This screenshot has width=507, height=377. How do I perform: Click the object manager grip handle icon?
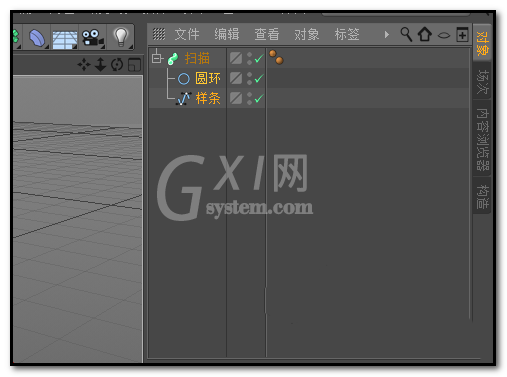(x=159, y=34)
